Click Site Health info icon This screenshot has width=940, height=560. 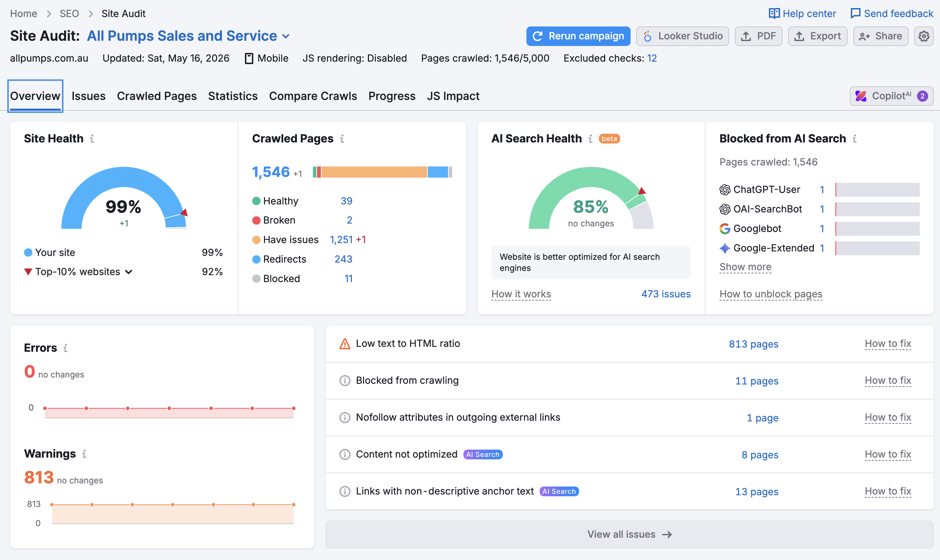(x=92, y=139)
